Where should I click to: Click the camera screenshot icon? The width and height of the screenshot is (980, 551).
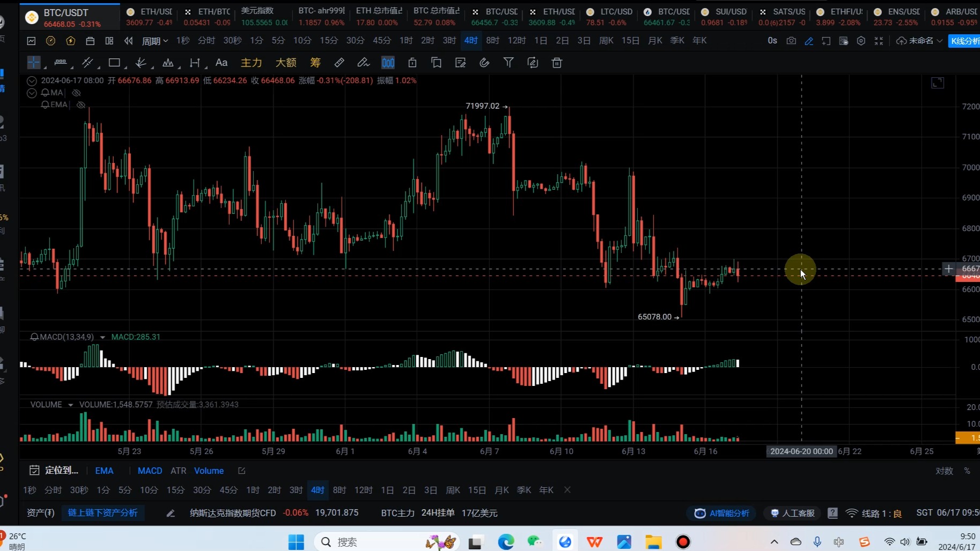coord(791,41)
